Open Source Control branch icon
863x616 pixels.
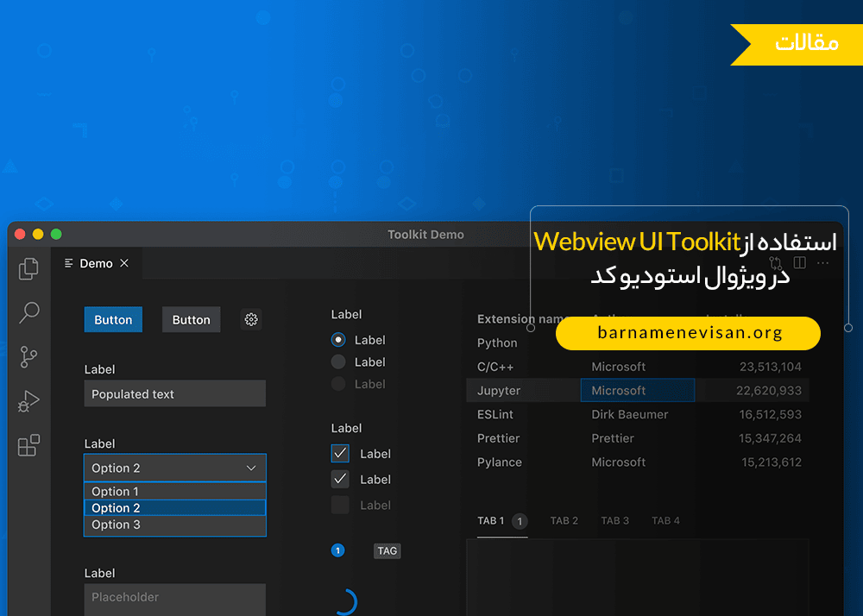point(28,357)
